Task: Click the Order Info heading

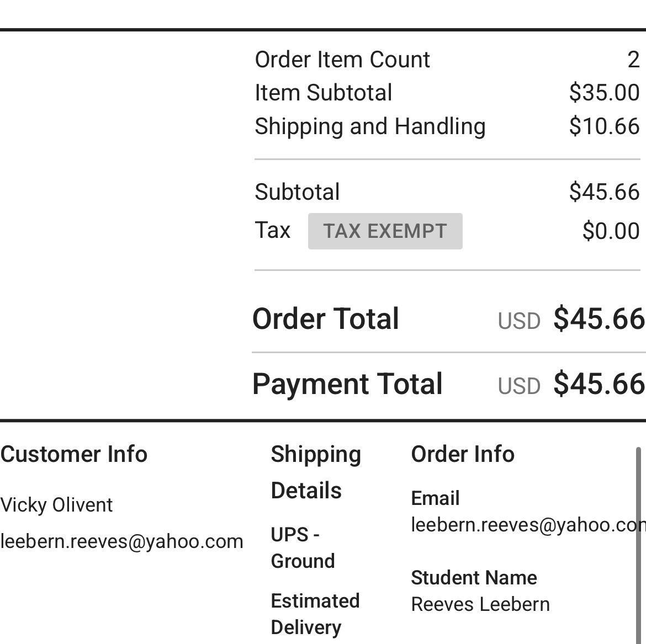Action: point(463,454)
